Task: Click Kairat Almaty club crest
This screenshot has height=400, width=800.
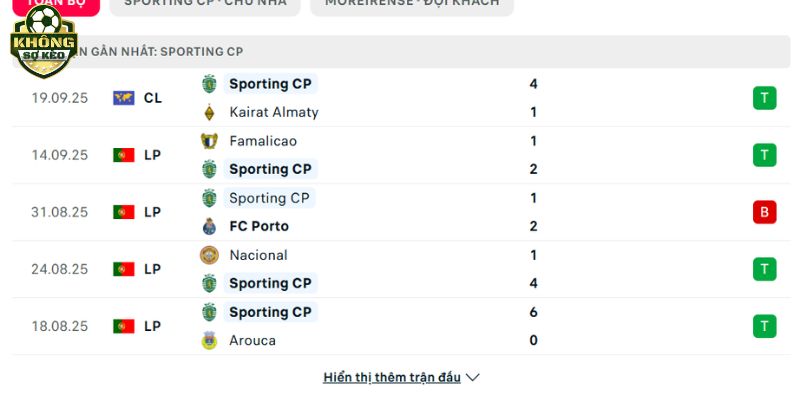Action: click(x=209, y=112)
